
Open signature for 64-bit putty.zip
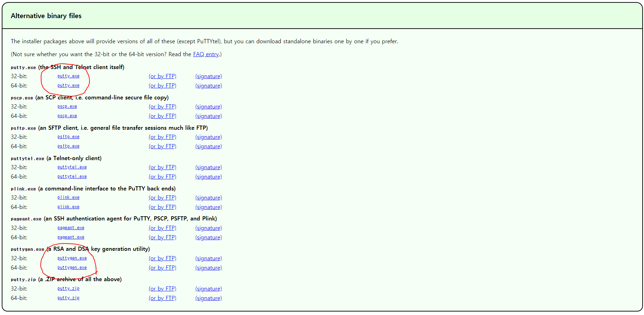click(209, 298)
